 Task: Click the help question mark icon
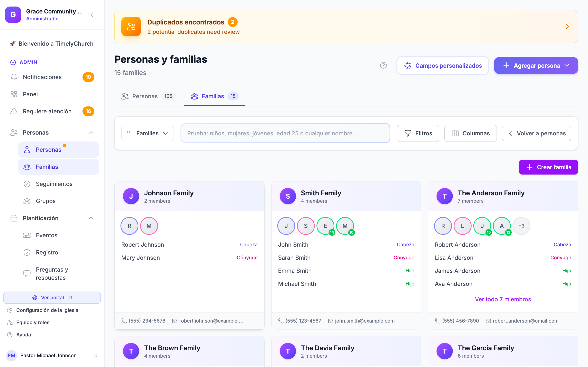point(383,65)
